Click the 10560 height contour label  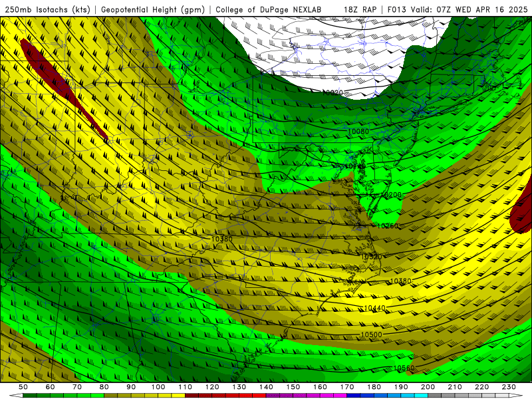click(x=404, y=368)
